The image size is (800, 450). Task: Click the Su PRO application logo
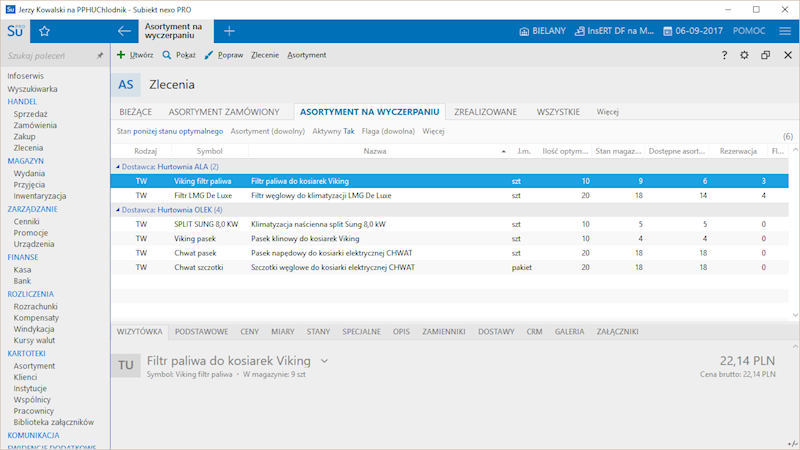[x=15, y=31]
